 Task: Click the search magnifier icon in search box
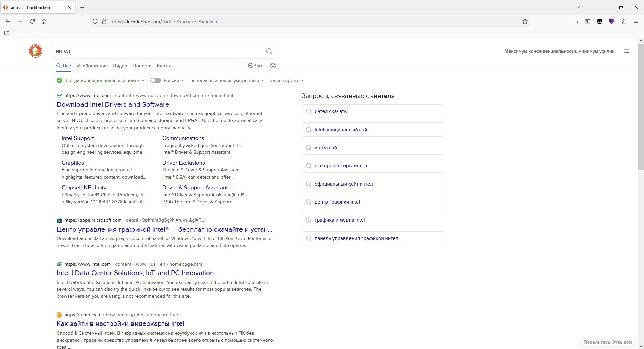click(x=269, y=51)
